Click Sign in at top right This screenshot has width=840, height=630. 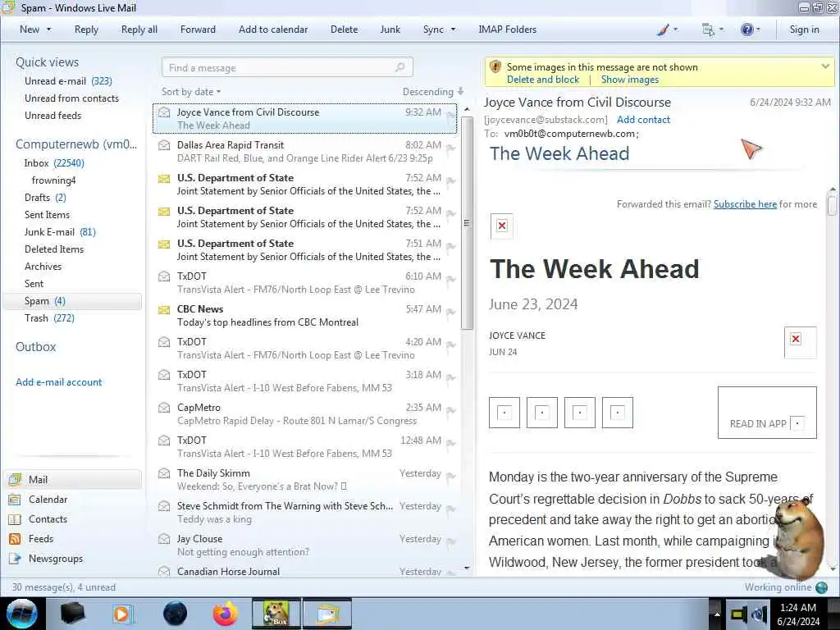pos(804,30)
